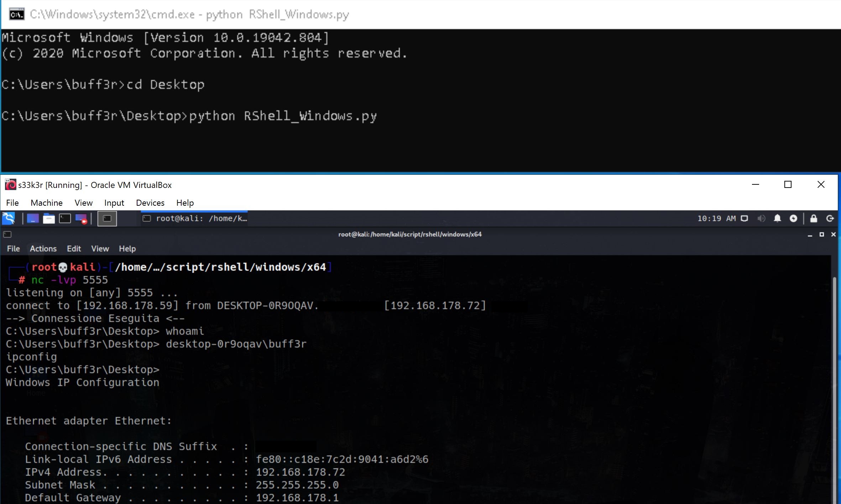Switch to root@kali taskbar window button
Viewport: 841px width, 504px height.
tap(194, 218)
